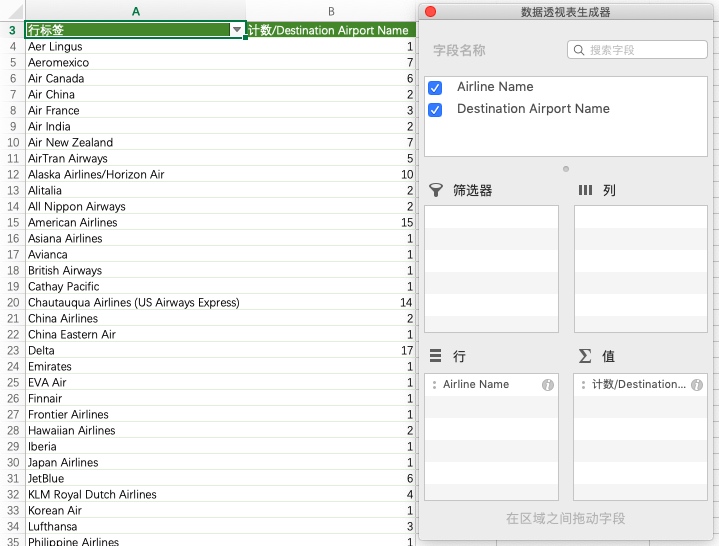Select the EVA Air cell
Image resolution: width=719 pixels, height=546 pixels.
coord(136,382)
